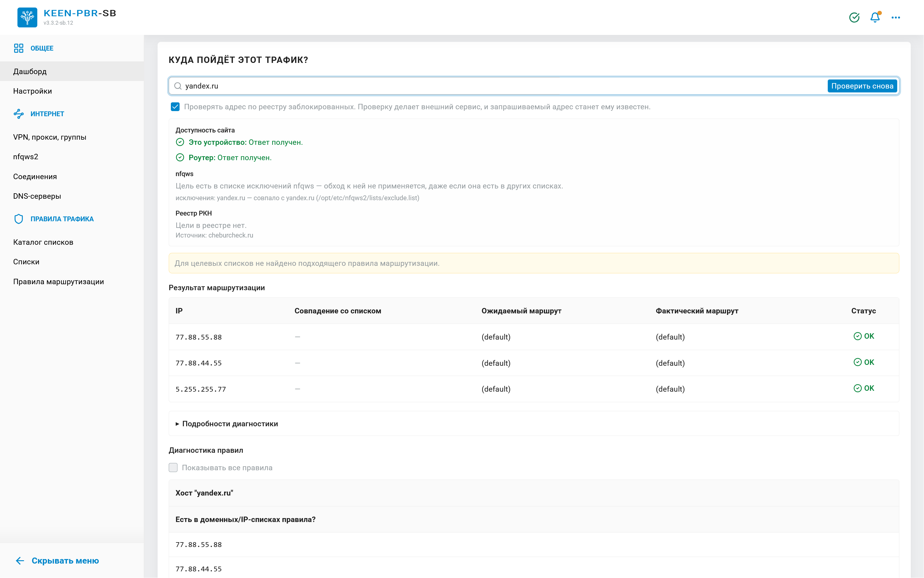Open Каталог списков page
Image resolution: width=924 pixels, height=578 pixels.
pos(72,242)
